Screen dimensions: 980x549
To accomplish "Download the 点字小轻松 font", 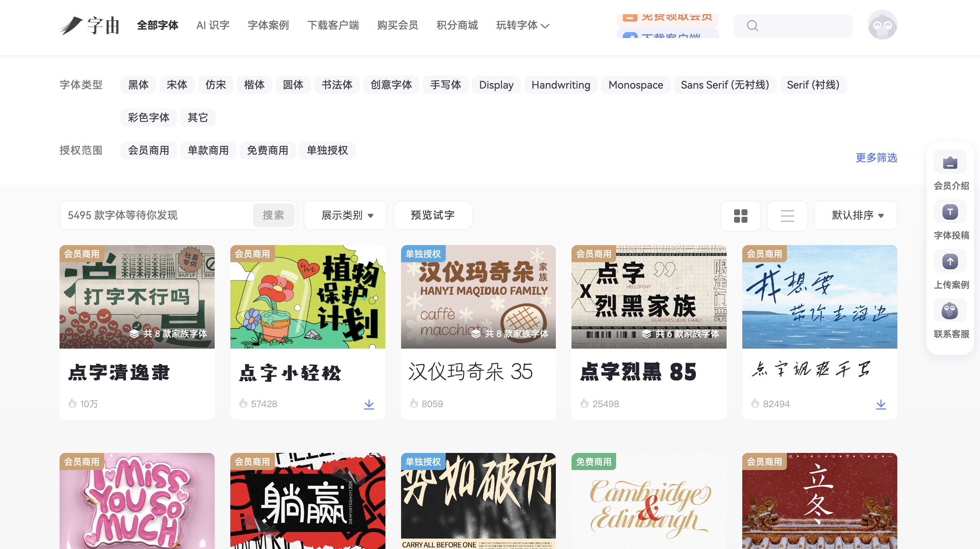I will 369,404.
